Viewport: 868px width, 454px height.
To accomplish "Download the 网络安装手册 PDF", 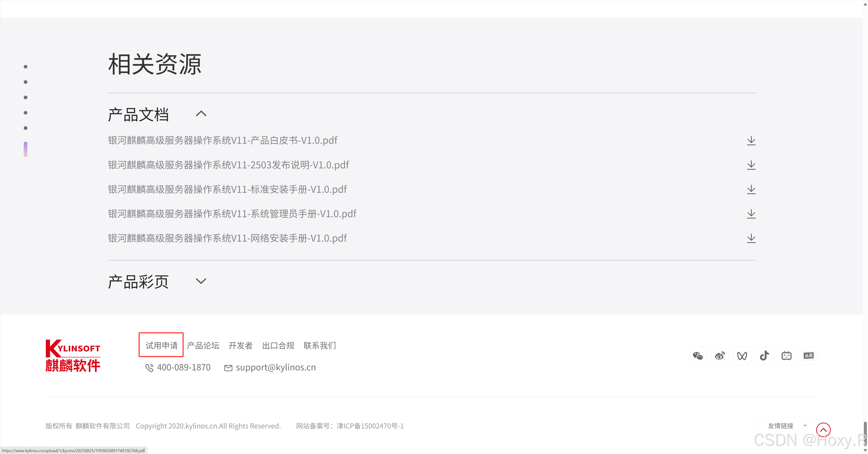I will (x=751, y=238).
